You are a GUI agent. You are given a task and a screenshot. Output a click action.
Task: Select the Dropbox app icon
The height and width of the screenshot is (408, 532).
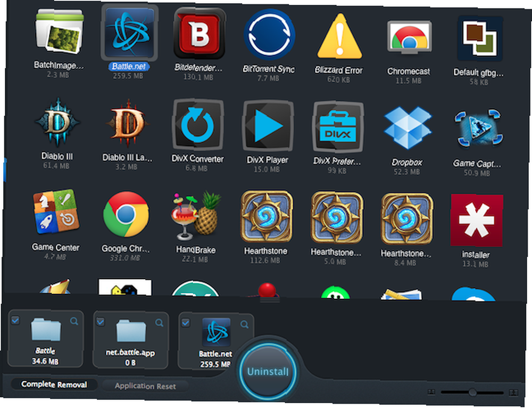[x=408, y=128]
